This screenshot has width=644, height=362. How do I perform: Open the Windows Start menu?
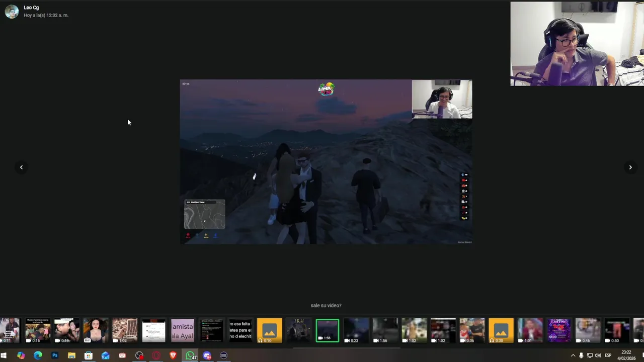(x=4, y=355)
